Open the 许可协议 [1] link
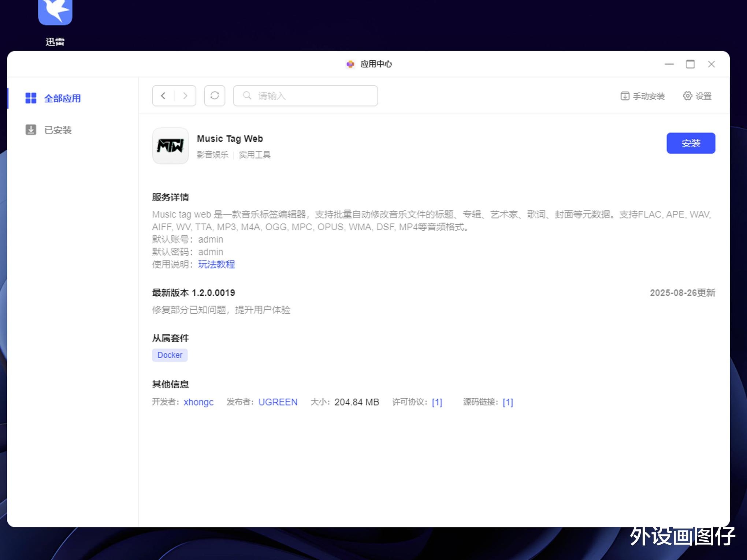 (x=437, y=402)
